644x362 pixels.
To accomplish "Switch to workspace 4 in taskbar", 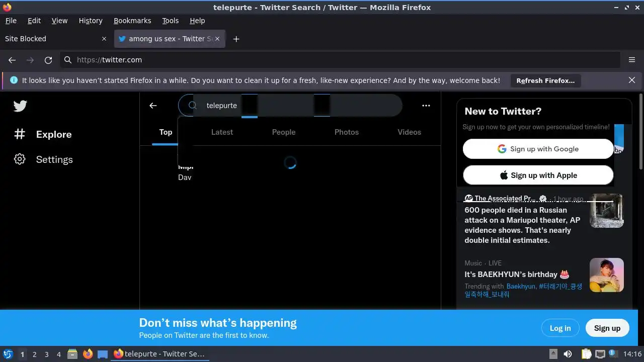I will click(58, 354).
